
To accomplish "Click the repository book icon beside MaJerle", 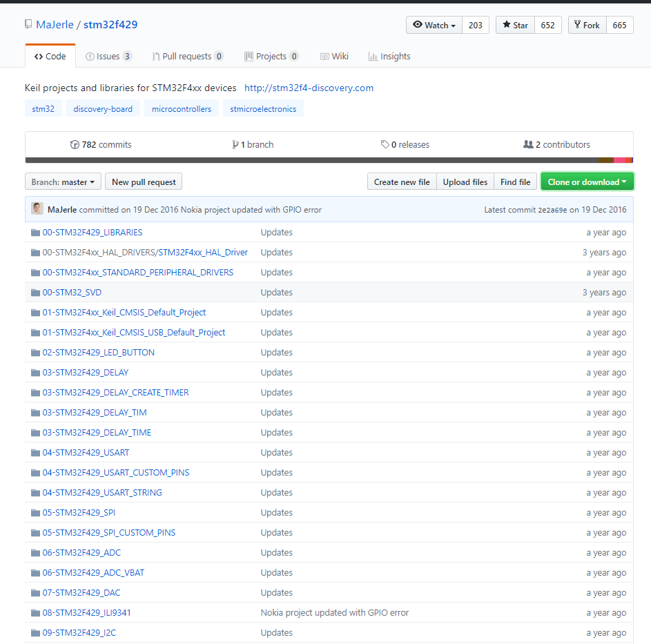I will (x=28, y=24).
